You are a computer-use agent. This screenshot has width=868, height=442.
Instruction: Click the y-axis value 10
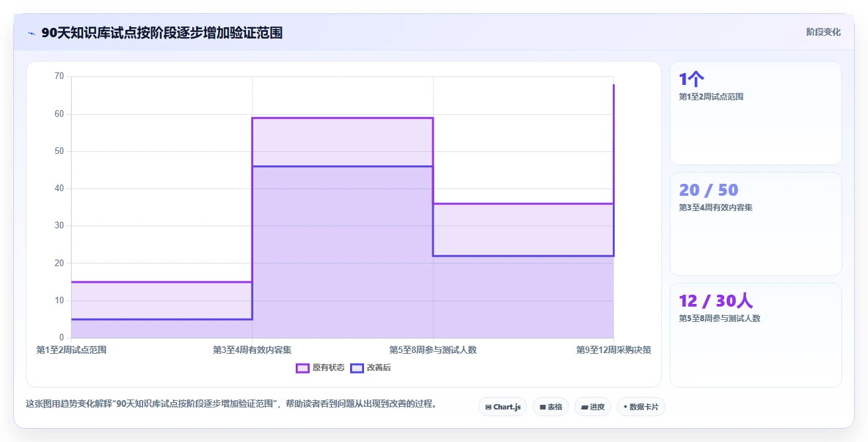click(59, 301)
